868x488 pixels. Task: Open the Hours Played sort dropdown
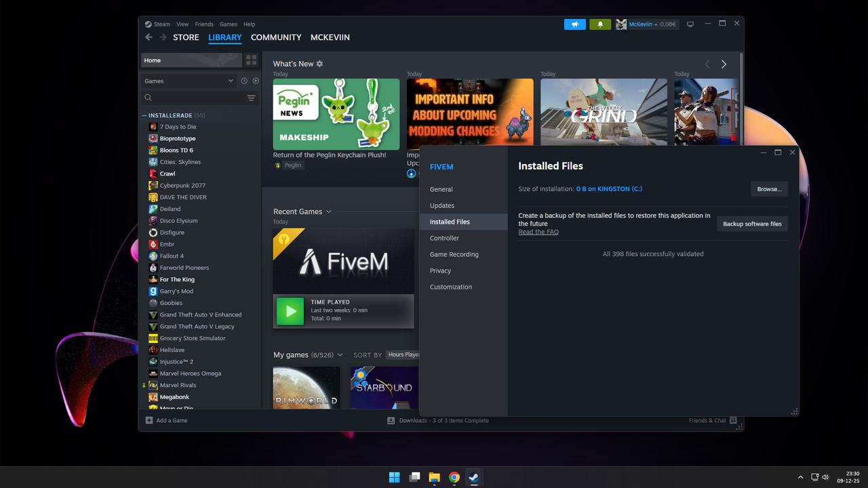(403, 354)
